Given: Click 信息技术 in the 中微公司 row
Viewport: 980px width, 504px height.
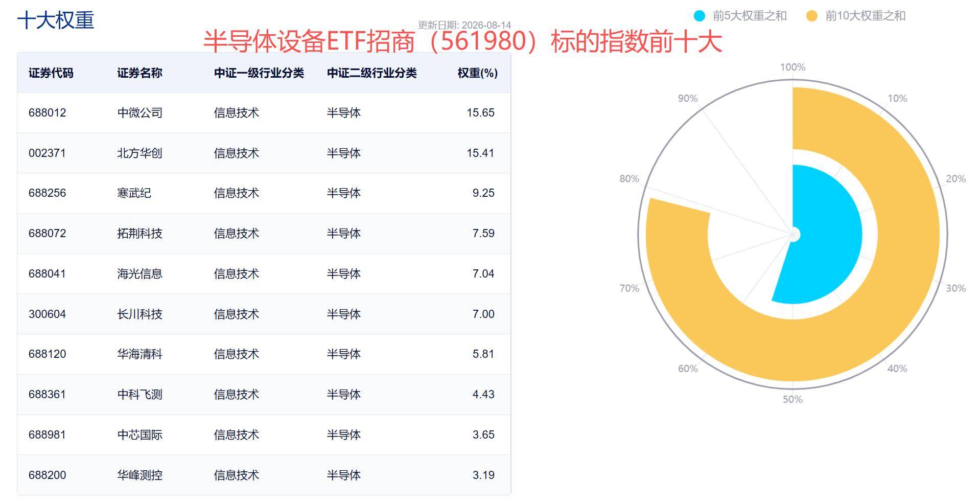Looking at the screenshot, I should point(237,113).
